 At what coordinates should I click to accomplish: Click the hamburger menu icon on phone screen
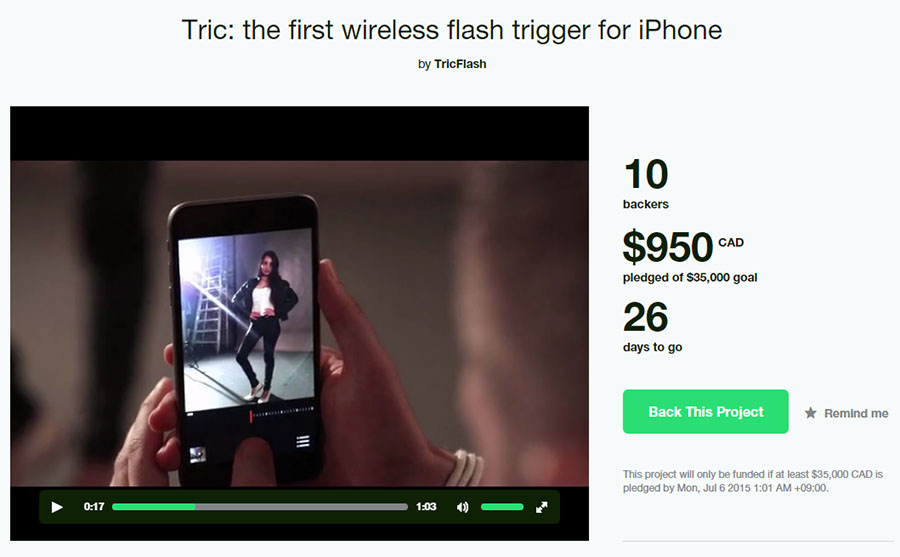coord(302,441)
